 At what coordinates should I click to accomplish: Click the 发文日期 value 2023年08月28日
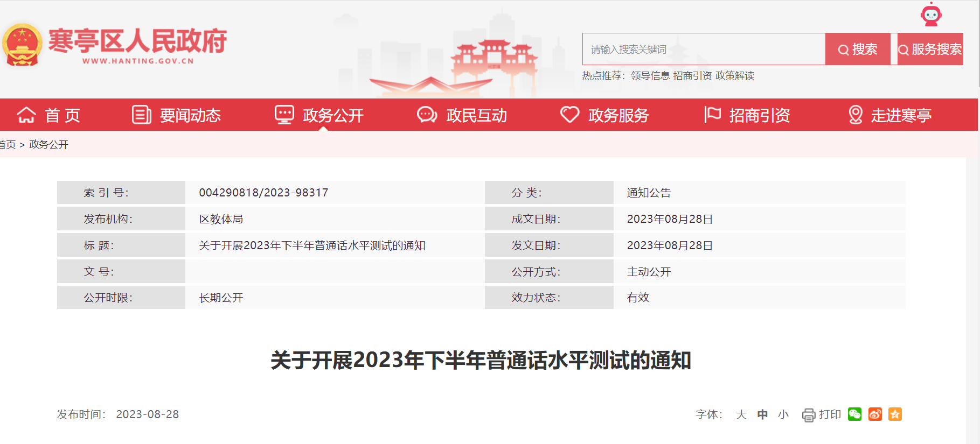[x=670, y=245]
